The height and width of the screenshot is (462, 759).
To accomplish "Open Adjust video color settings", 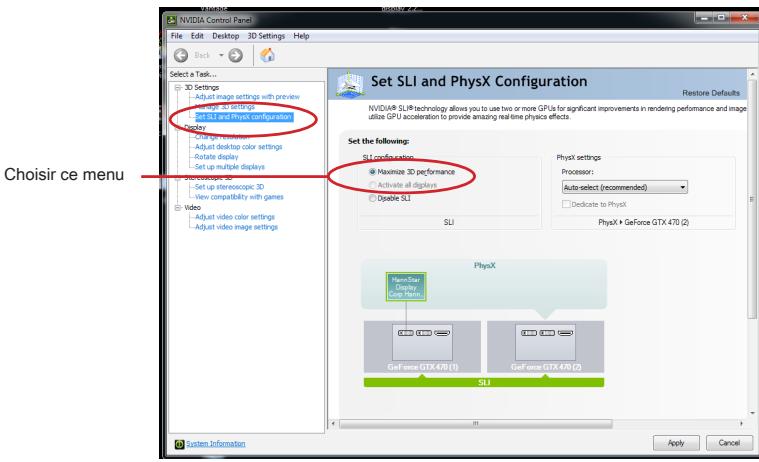I will pyautogui.click(x=235, y=217).
